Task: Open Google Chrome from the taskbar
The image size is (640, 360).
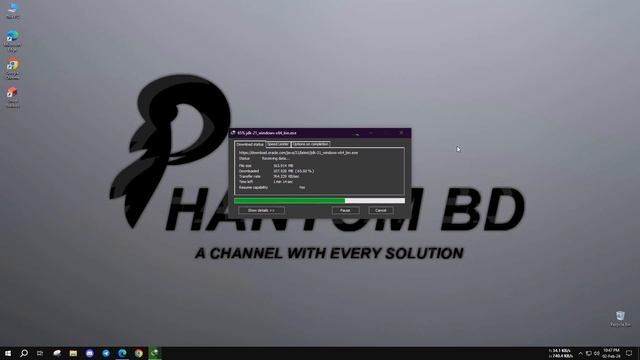Action: click(x=139, y=353)
